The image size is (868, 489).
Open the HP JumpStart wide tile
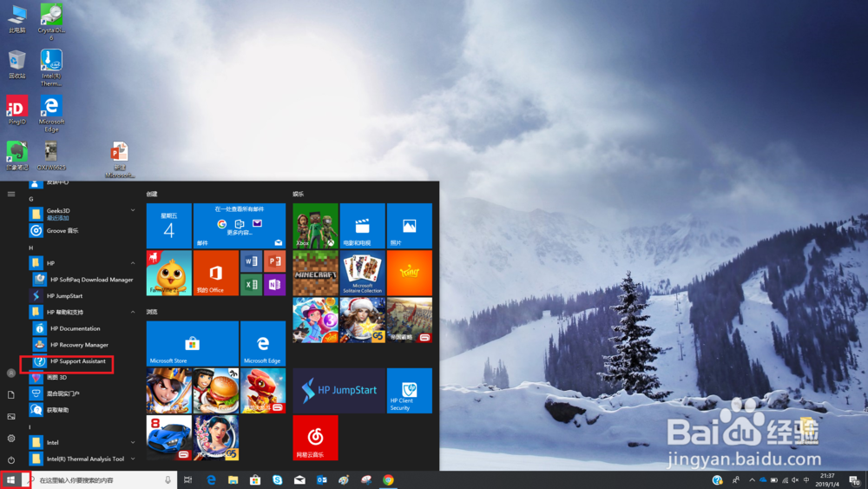(x=339, y=391)
